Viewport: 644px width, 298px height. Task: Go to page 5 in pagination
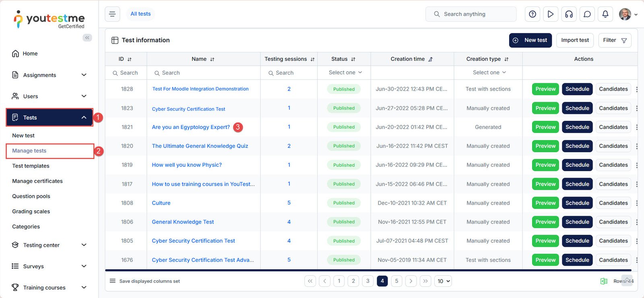pyautogui.click(x=396, y=281)
